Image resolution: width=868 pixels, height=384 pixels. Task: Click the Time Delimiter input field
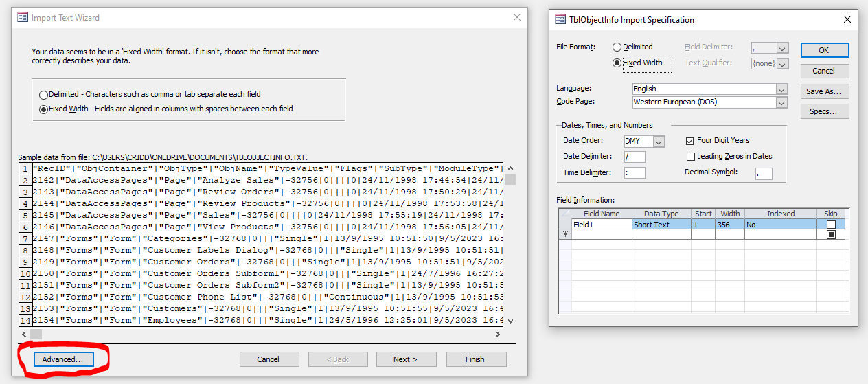635,172
